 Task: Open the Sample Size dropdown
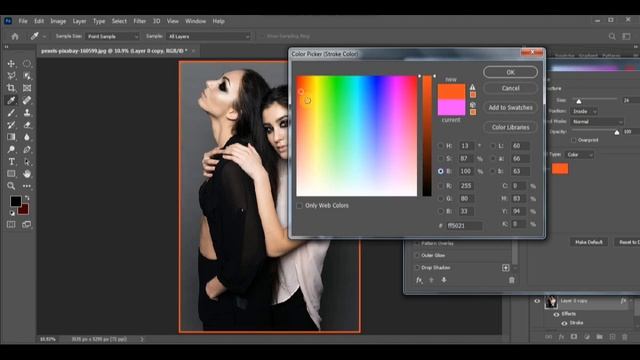click(x=112, y=36)
